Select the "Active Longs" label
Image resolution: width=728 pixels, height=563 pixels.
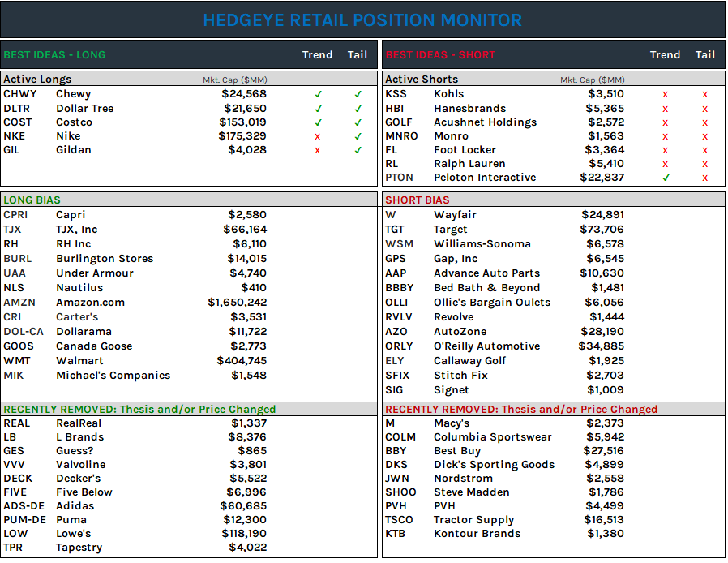pyautogui.click(x=37, y=80)
